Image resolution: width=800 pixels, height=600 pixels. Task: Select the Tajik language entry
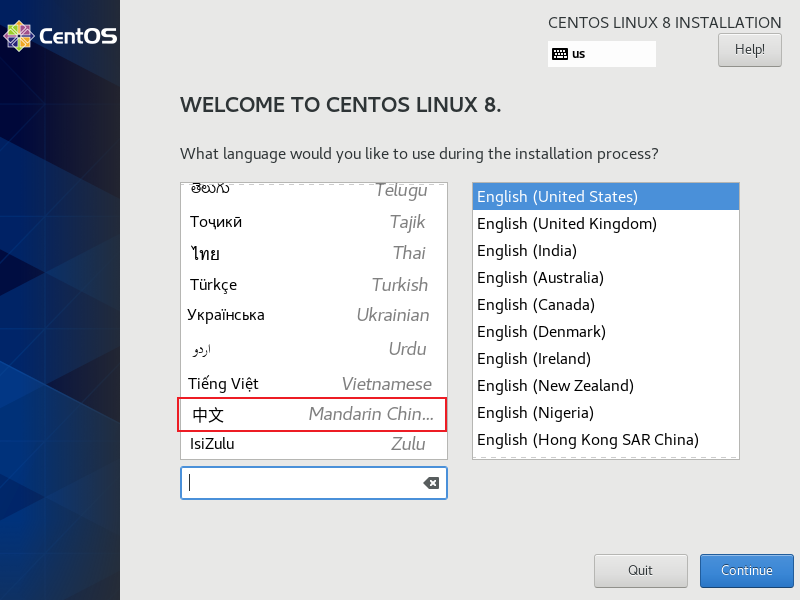[x=312, y=222]
